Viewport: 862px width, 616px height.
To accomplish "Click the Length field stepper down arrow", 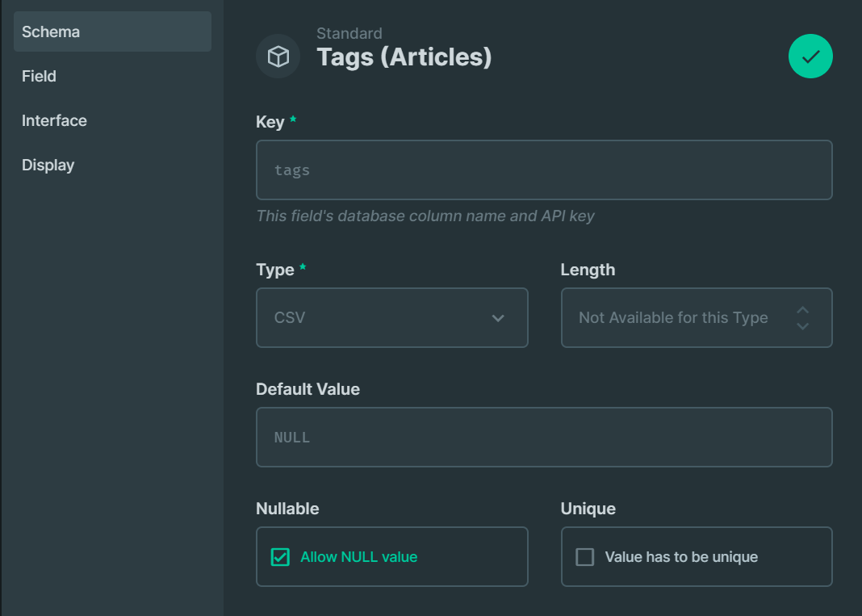I will coord(802,326).
